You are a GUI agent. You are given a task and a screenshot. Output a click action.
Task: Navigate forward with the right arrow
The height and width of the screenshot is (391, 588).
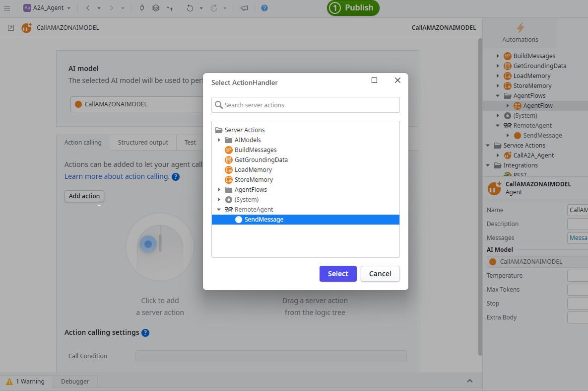coord(111,8)
